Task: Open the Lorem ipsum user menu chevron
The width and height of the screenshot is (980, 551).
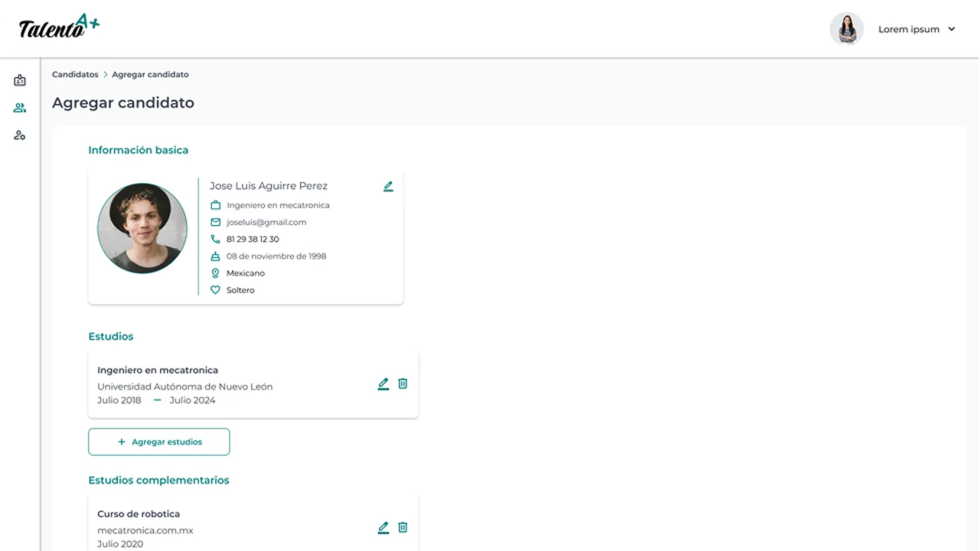Action: point(952,29)
